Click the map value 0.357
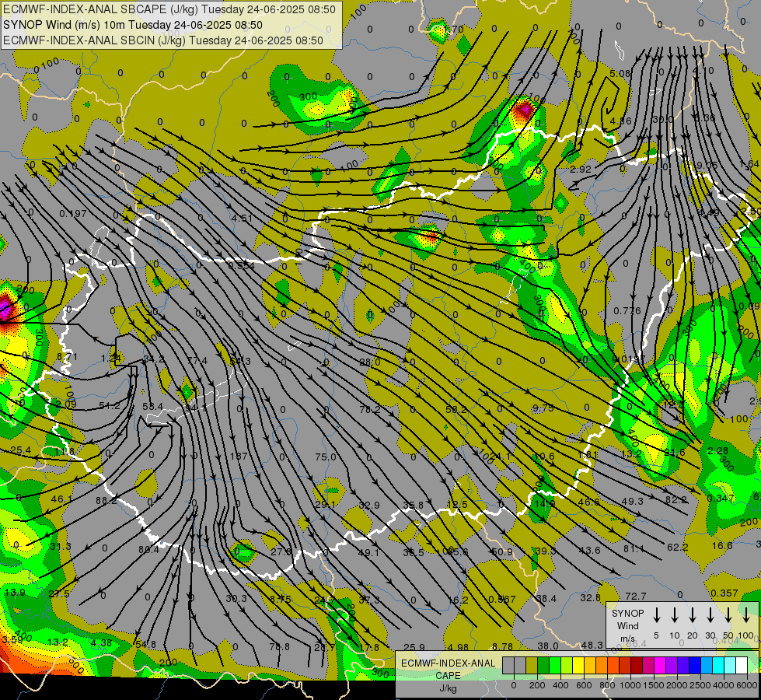761x700 pixels. coord(724,593)
